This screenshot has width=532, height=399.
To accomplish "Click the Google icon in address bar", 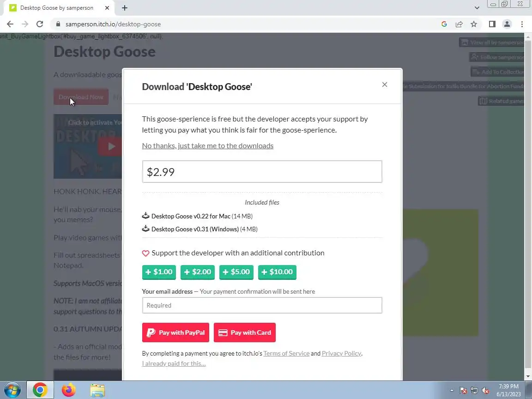I will pyautogui.click(x=444, y=24).
